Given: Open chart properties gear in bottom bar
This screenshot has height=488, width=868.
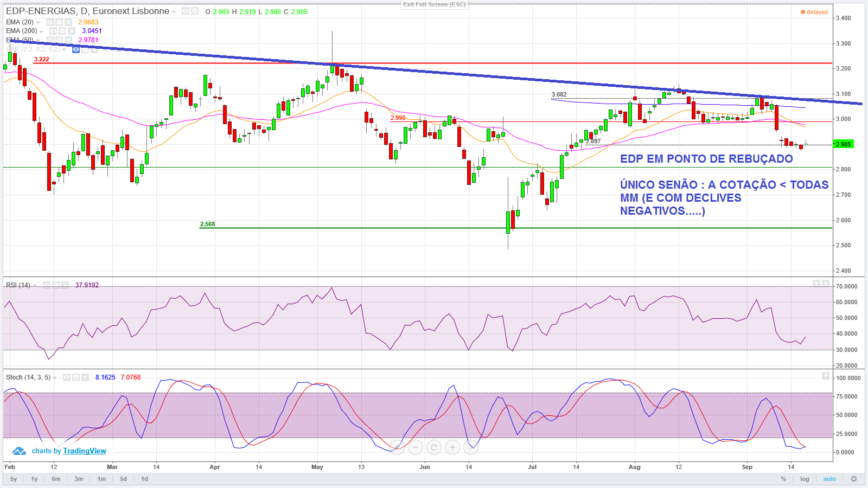Looking at the screenshot, I should (x=854, y=479).
